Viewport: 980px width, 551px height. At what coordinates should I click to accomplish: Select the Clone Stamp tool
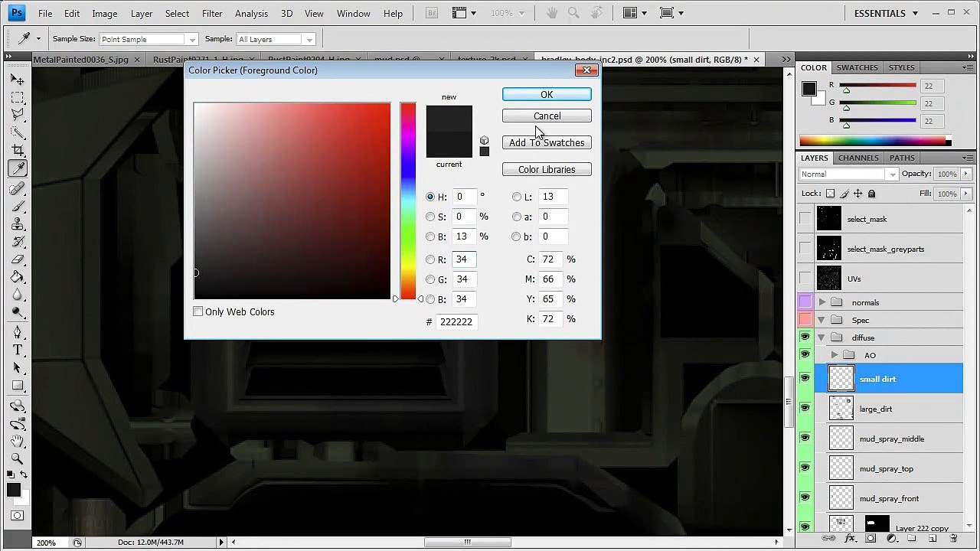[x=18, y=224]
